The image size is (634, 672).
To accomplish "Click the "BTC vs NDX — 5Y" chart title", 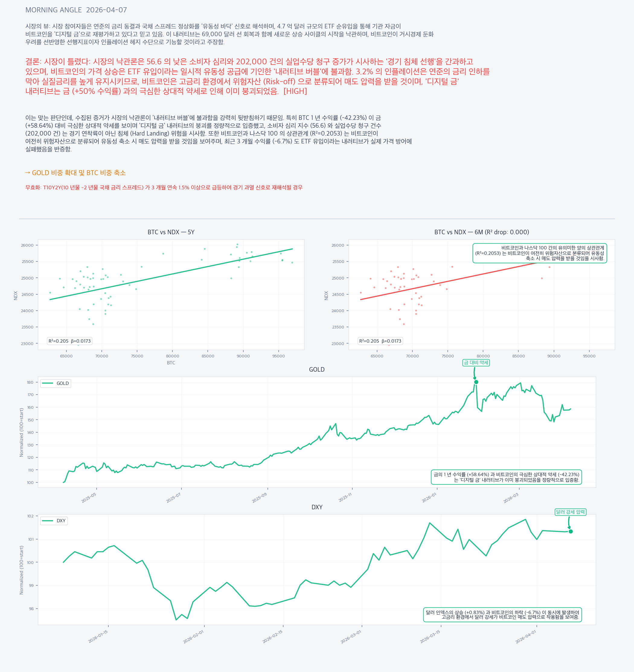I will click(x=171, y=232).
